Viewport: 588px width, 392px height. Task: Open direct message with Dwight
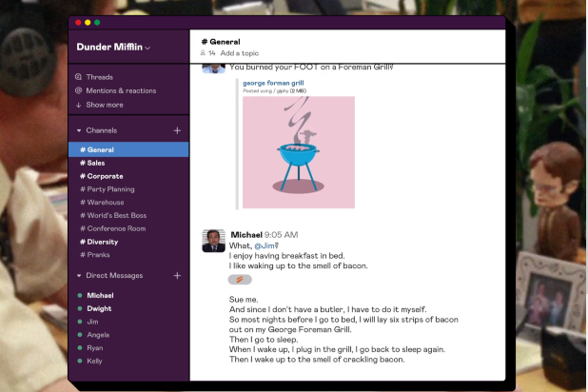(99, 308)
